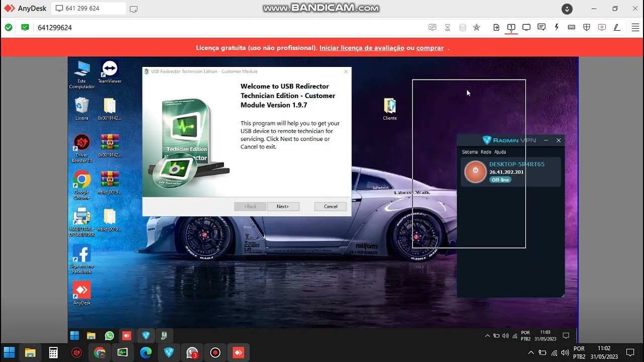Click the Off-line status badge

click(x=500, y=179)
